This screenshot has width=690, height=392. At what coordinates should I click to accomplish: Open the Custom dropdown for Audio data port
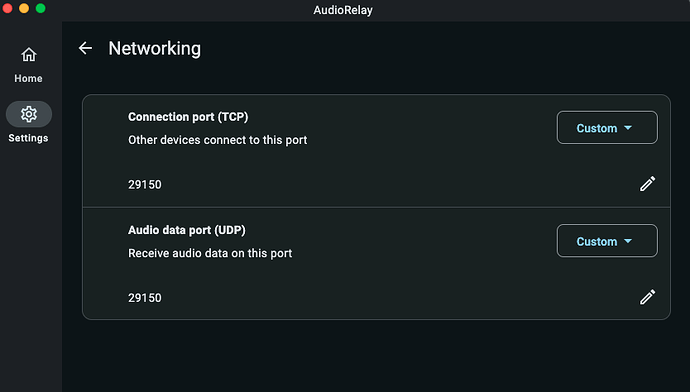click(x=607, y=241)
